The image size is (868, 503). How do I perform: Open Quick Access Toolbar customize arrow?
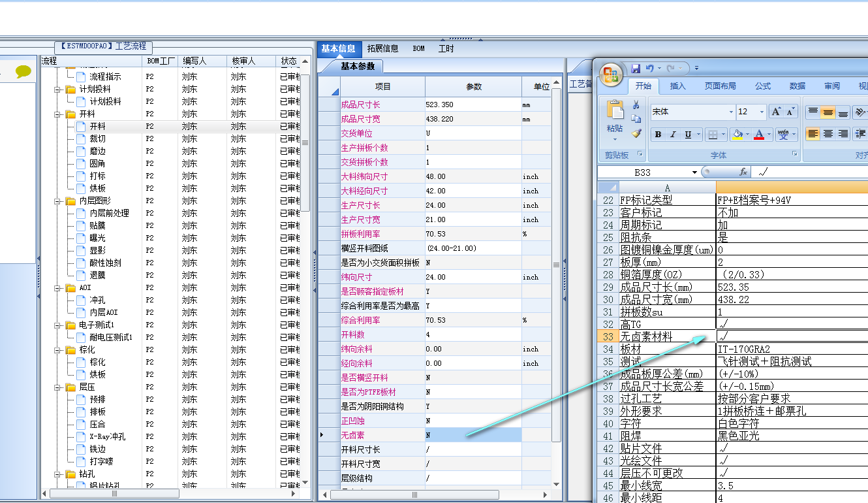(697, 68)
